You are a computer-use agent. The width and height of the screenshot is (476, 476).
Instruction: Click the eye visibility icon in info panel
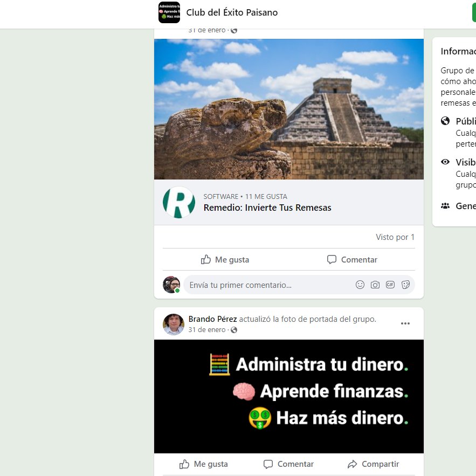click(x=445, y=162)
